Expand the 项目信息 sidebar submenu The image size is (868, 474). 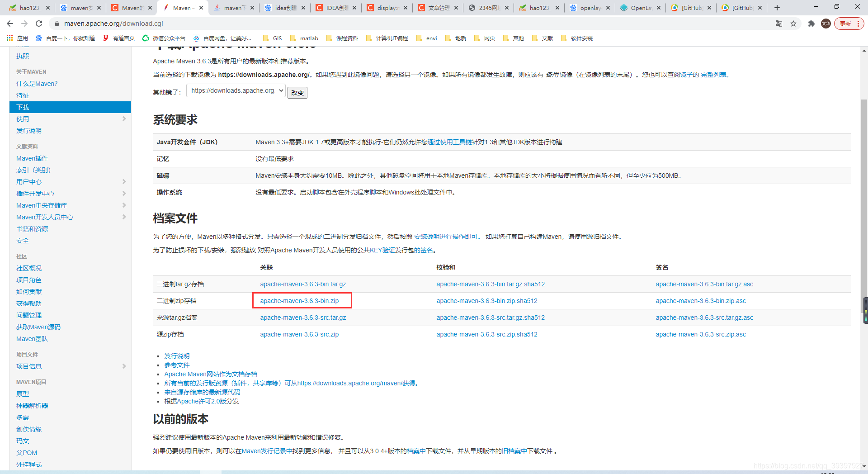coord(124,366)
